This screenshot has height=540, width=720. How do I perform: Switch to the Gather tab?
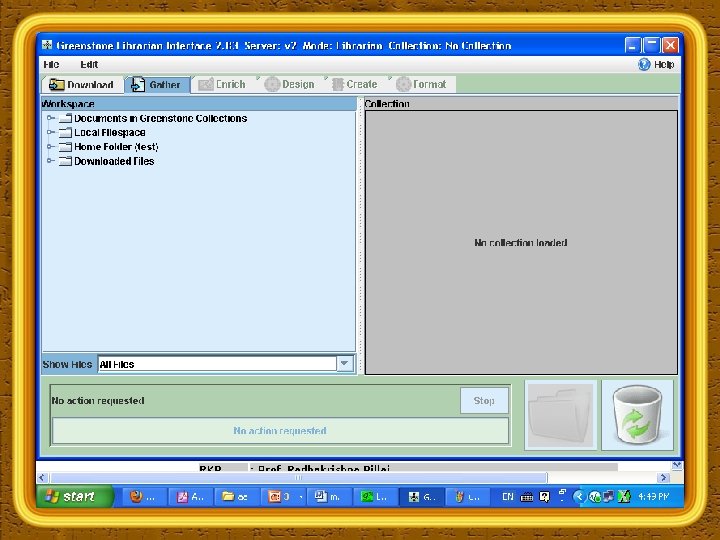point(157,84)
